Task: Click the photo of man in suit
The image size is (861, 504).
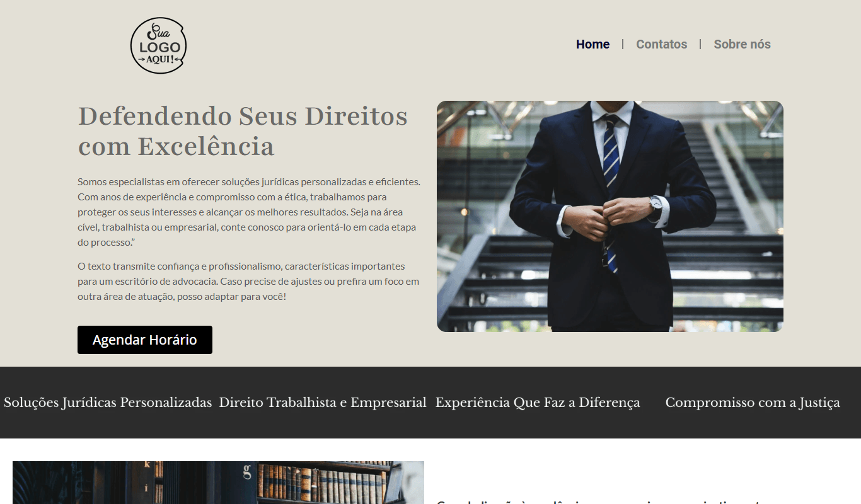Action: (x=610, y=216)
